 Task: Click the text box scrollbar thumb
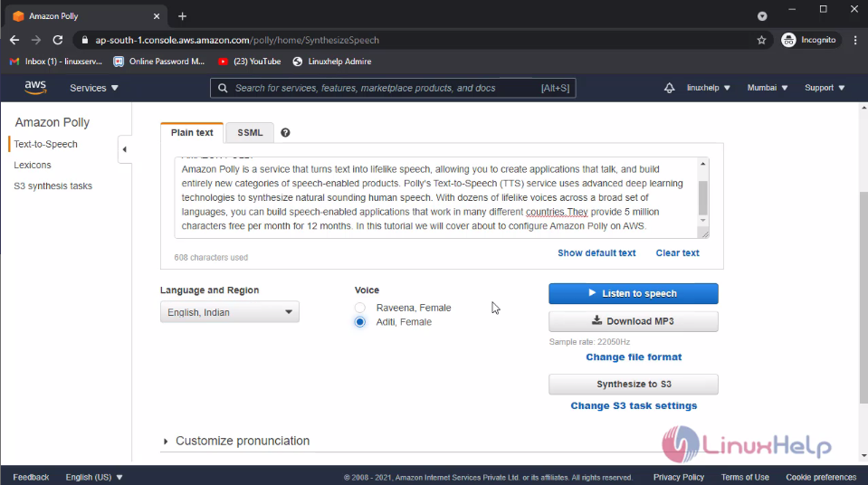click(x=703, y=197)
